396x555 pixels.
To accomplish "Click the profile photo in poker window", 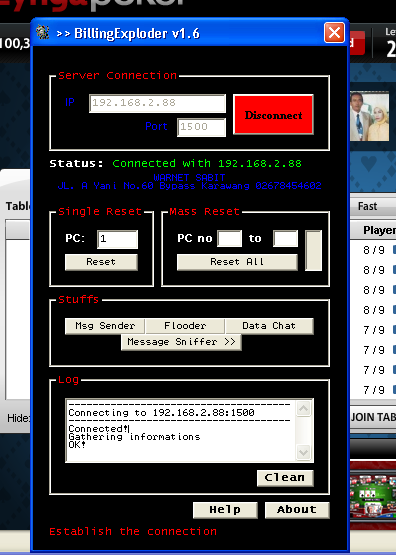I will [x=369, y=116].
